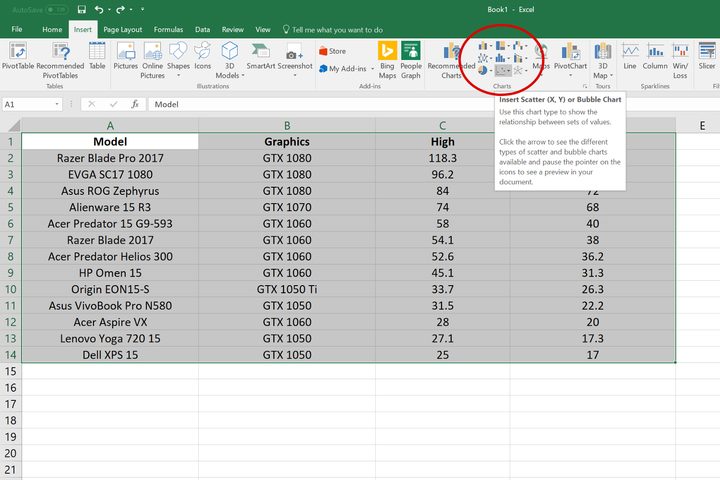Image resolution: width=720 pixels, height=480 pixels.
Task: Click the formula bar containing Model
Action: [x=432, y=104]
